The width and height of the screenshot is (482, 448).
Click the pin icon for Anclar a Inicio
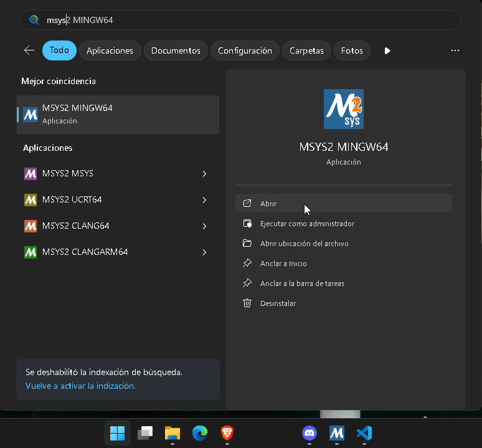click(x=247, y=263)
